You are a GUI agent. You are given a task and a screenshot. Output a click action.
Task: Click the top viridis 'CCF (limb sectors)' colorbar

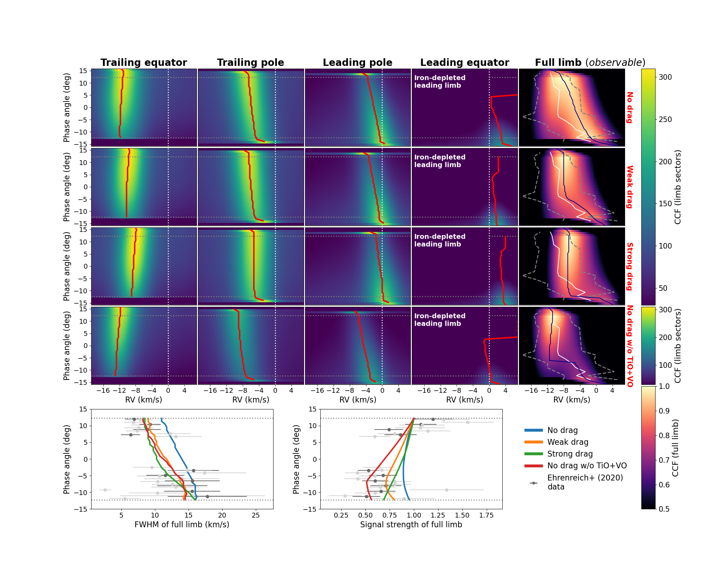tap(648, 187)
